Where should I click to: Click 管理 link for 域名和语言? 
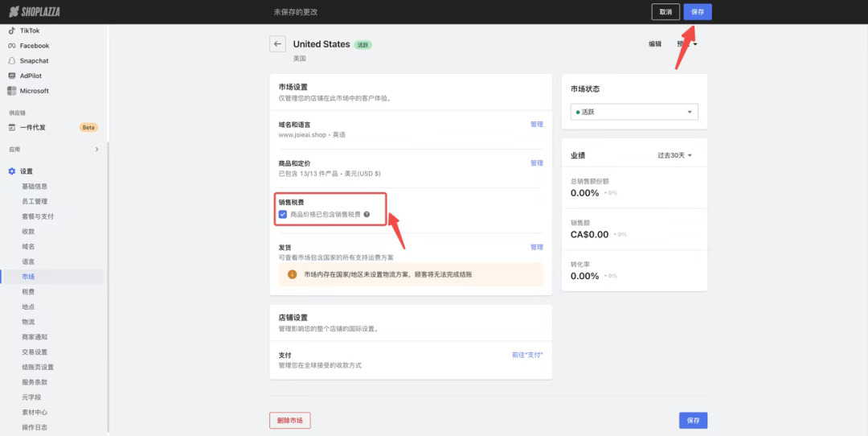536,125
